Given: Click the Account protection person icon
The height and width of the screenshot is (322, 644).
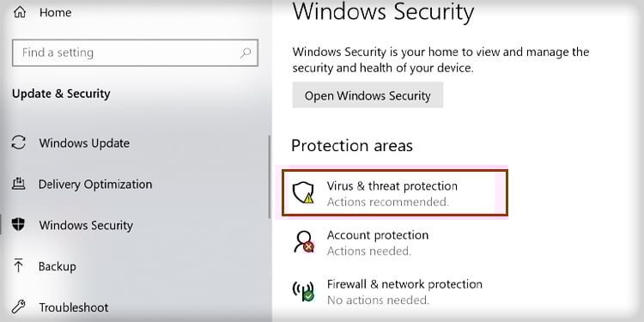Looking at the screenshot, I should pyautogui.click(x=304, y=242).
